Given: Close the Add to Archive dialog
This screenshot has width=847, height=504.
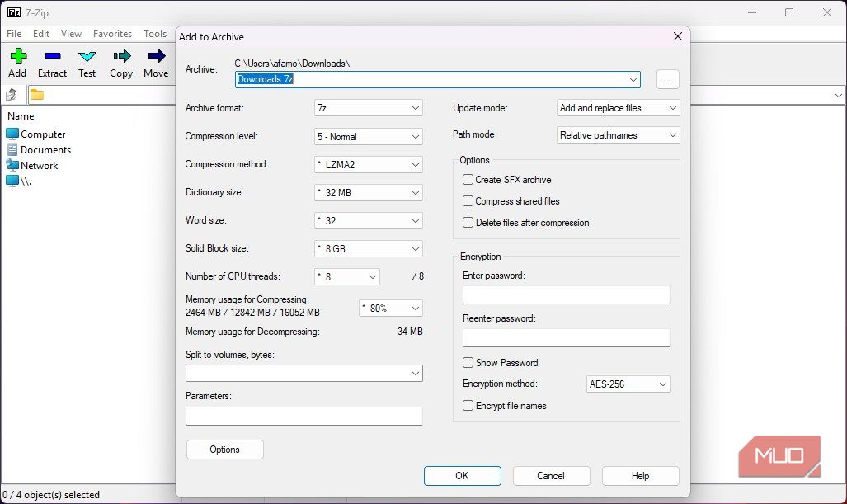Looking at the screenshot, I should 678,36.
